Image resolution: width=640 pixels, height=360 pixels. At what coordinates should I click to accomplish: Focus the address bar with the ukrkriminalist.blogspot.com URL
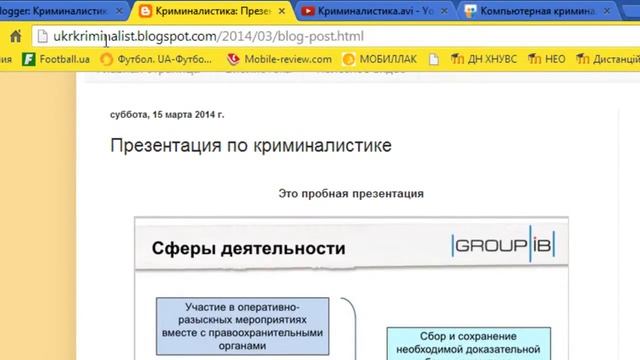(x=336, y=36)
